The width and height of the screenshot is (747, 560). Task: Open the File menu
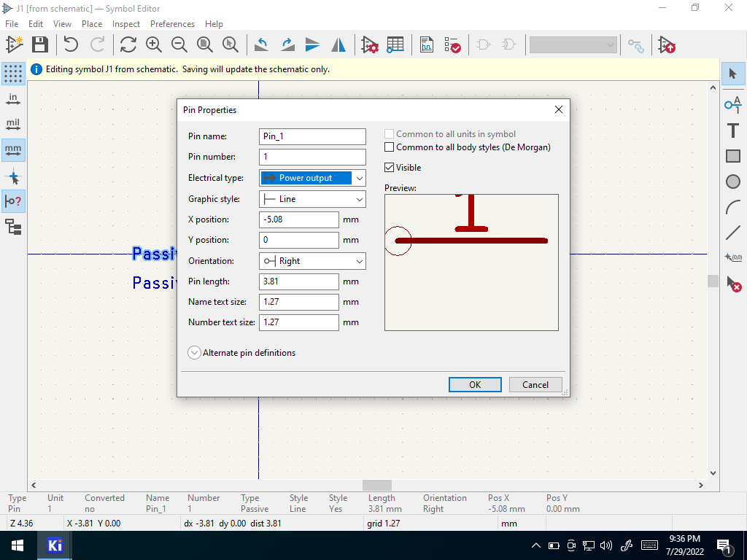pyautogui.click(x=12, y=24)
